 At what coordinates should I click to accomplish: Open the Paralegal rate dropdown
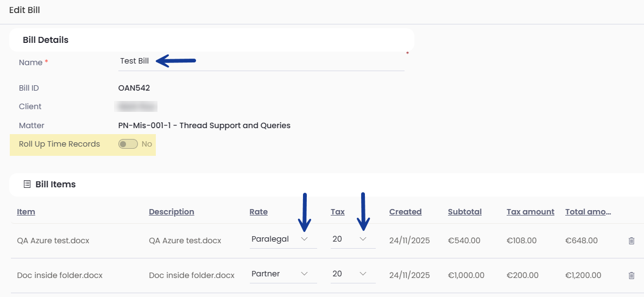coord(283,239)
